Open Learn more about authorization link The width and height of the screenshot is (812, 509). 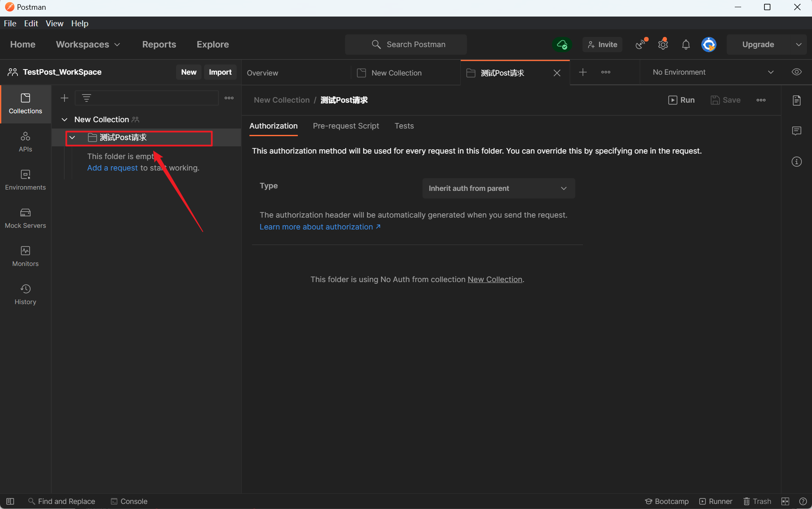320,227
